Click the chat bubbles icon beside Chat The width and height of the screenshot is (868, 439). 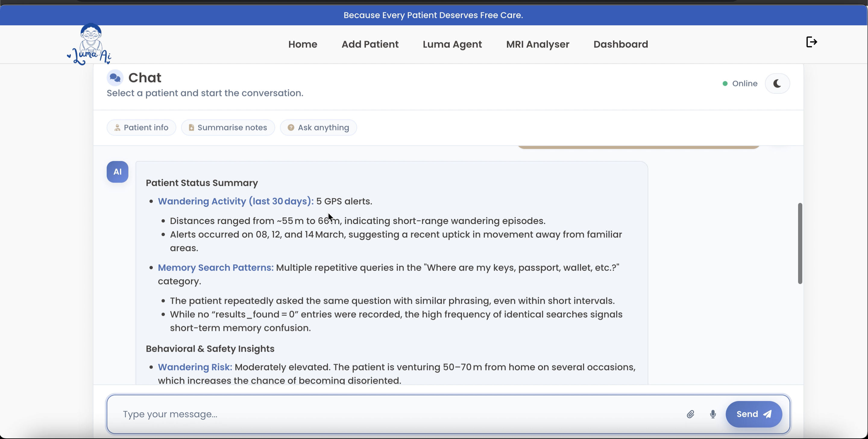pyautogui.click(x=115, y=78)
